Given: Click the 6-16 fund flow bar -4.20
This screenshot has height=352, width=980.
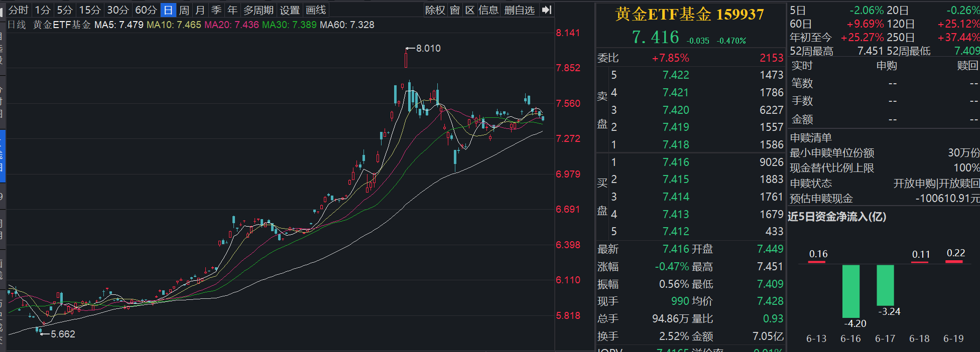Looking at the screenshot, I should (851, 291).
